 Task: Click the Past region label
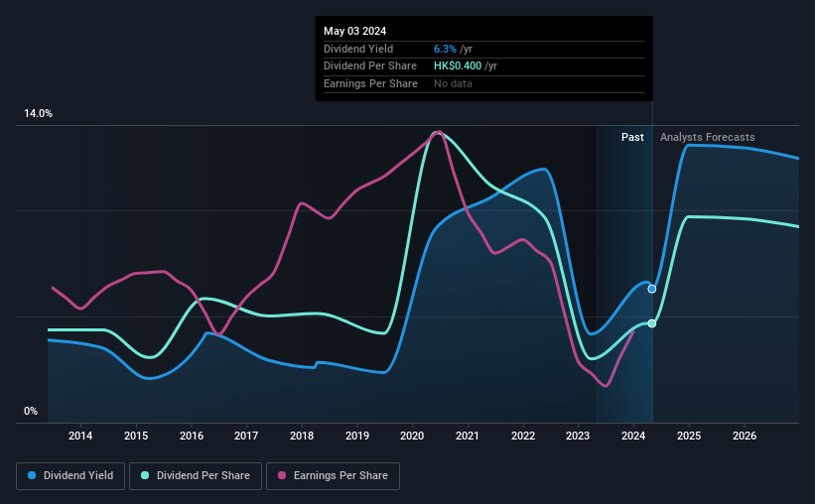point(632,137)
